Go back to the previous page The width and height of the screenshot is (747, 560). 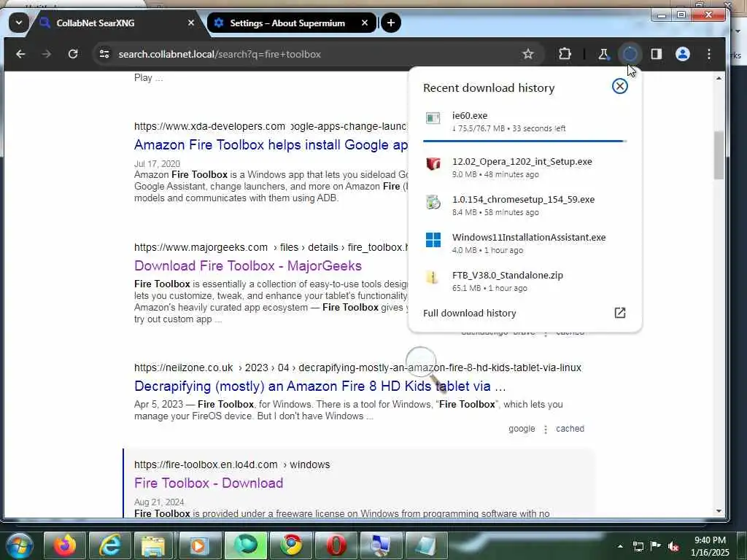click(x=20, y=54)
